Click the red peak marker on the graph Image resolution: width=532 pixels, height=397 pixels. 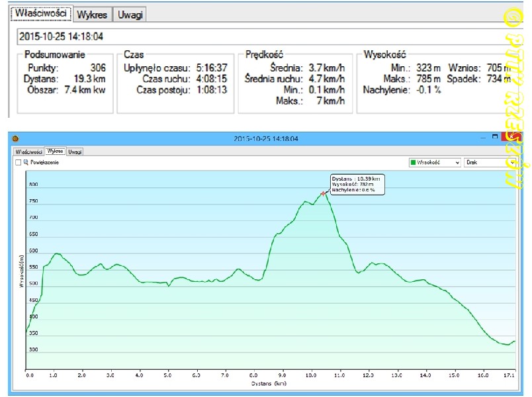click(x=323, y=193)
